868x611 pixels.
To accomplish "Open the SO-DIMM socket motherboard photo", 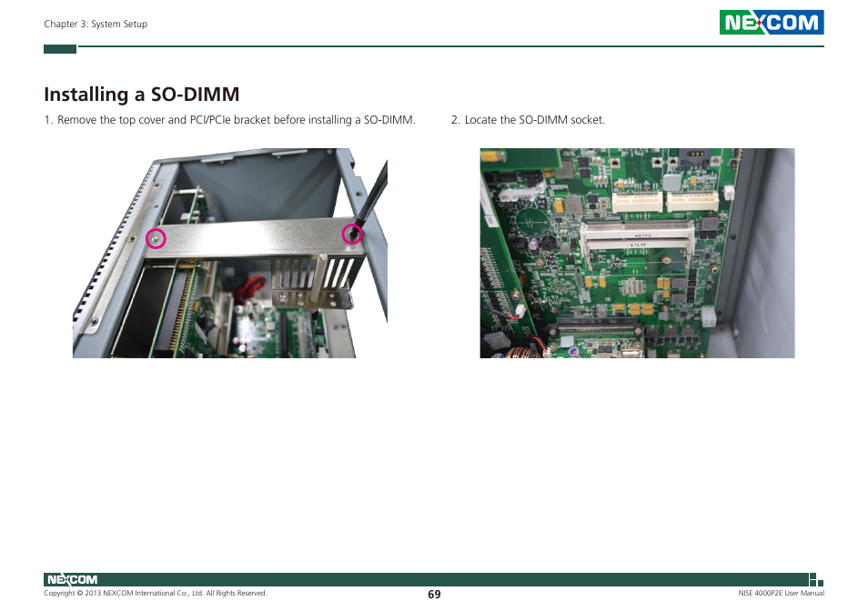I will [x=637, y=253].
